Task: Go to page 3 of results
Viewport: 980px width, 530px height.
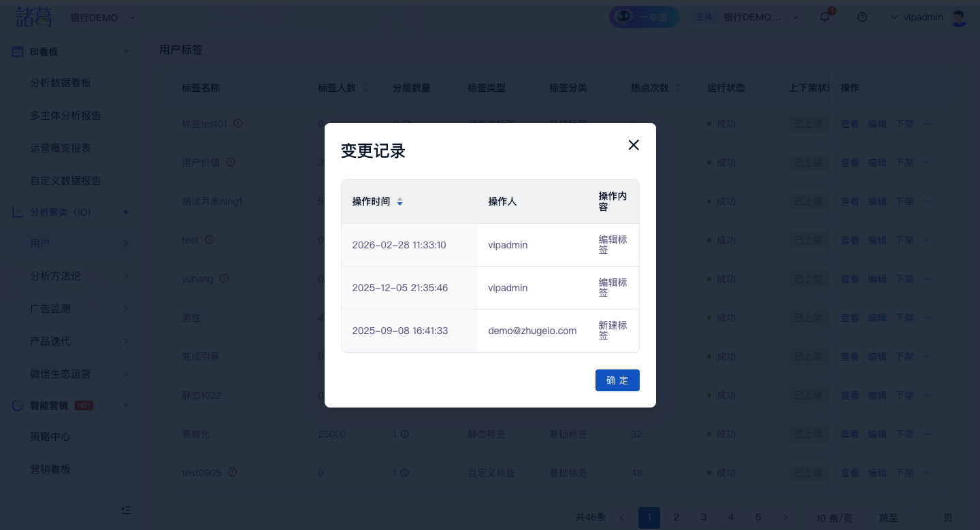Action: click(x=704, y=518)
